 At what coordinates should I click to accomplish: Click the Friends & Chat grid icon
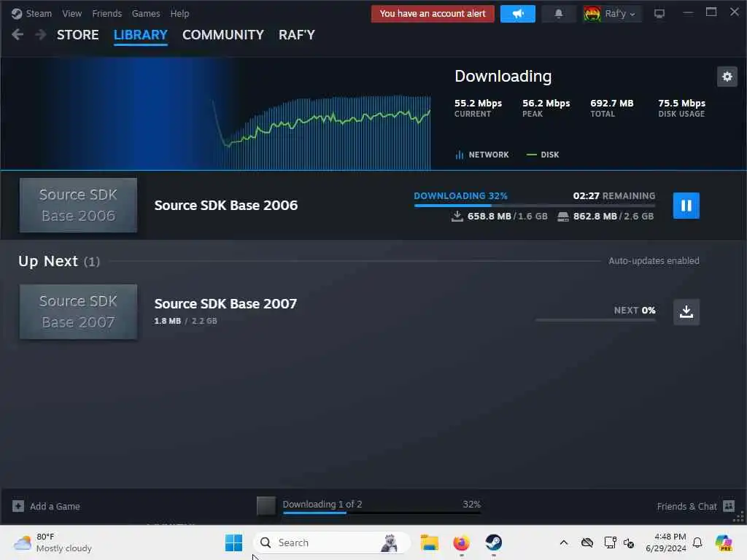[x=729, y=506]
